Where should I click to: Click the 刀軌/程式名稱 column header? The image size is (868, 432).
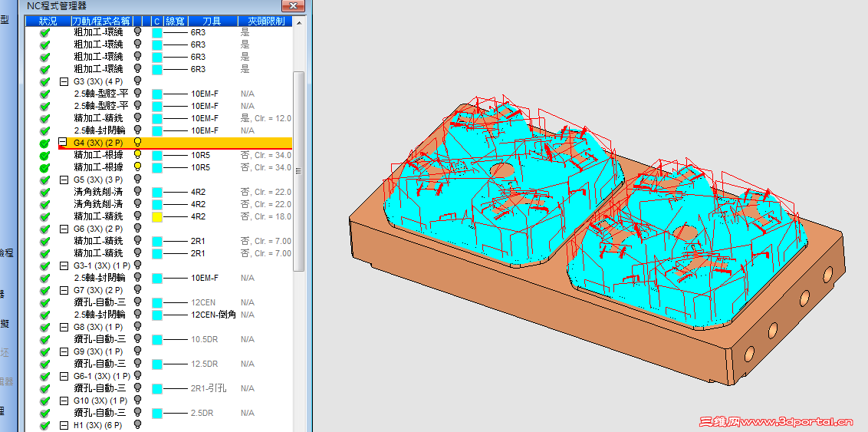[x=101, y=21]
